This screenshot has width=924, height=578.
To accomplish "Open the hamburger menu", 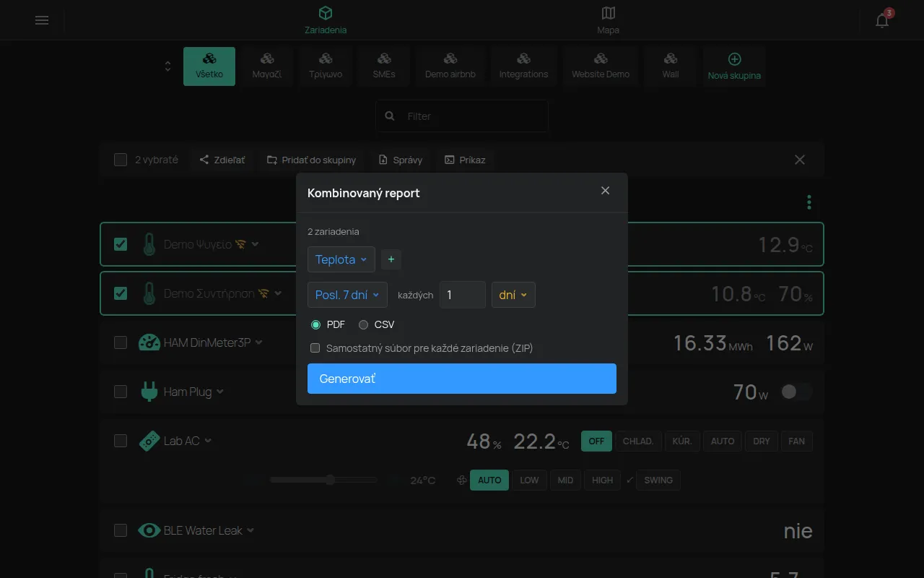I will click(x=42, y=20).
